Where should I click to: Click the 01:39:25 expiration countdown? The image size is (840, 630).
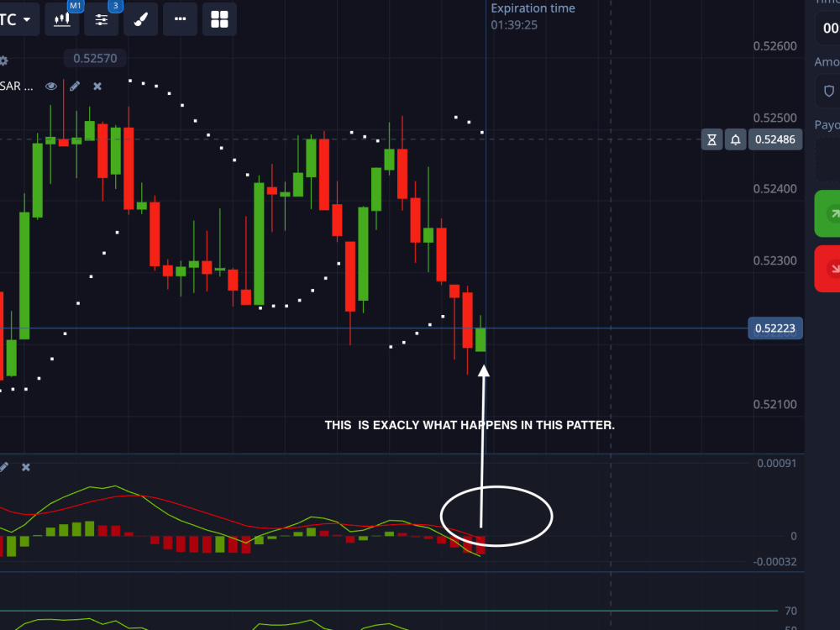point(514,25)
